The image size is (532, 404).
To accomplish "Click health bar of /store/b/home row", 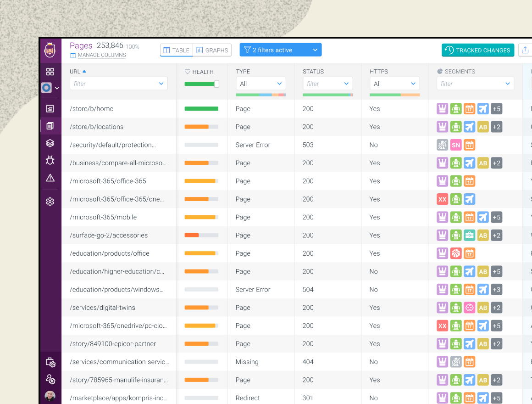I will pyautogui.click(x=201, y=109).
